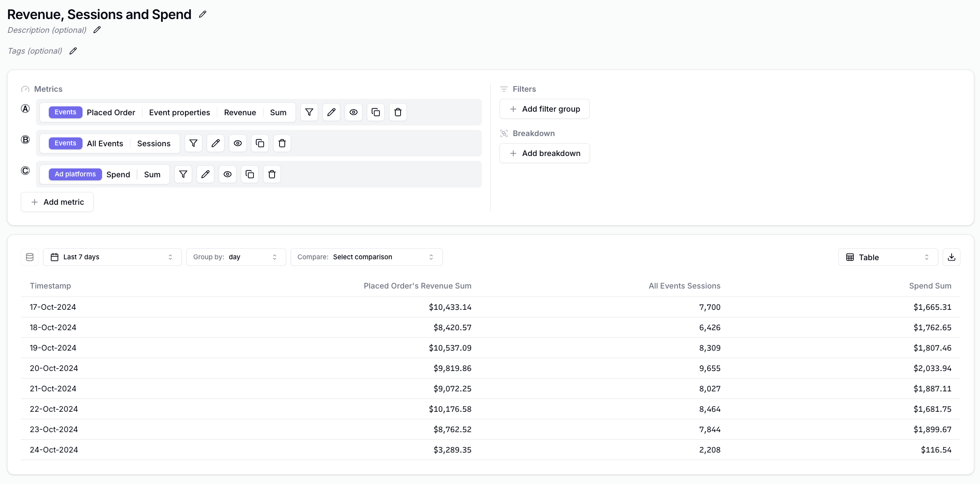
Task: Click the 23-Oct-2024 row timestamp
Action: pos(54,429)
